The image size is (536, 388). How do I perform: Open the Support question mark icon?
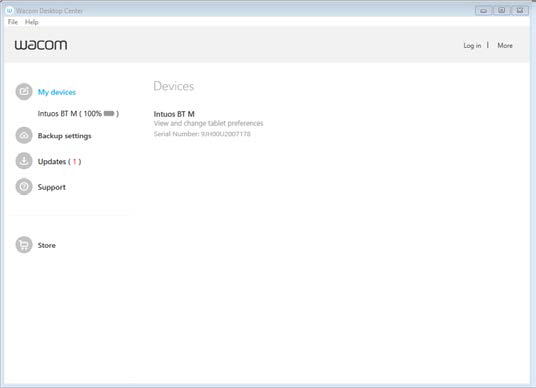(24, 187)
